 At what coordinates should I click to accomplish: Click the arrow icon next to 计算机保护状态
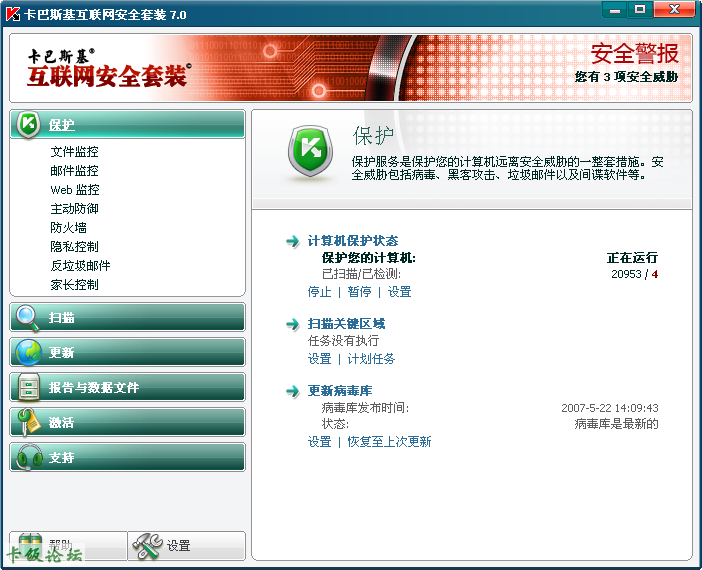(x=293, y=241)
